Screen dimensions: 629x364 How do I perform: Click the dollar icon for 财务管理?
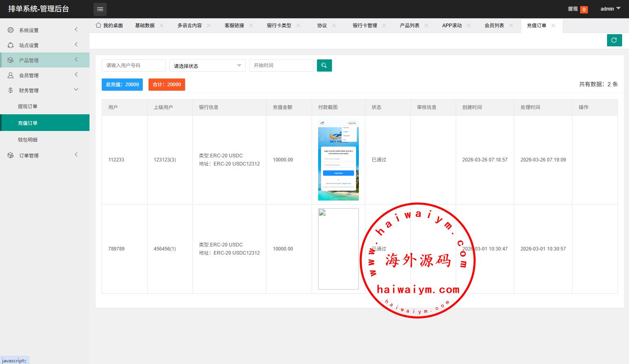pyautogui.click(x=11, y=90)
